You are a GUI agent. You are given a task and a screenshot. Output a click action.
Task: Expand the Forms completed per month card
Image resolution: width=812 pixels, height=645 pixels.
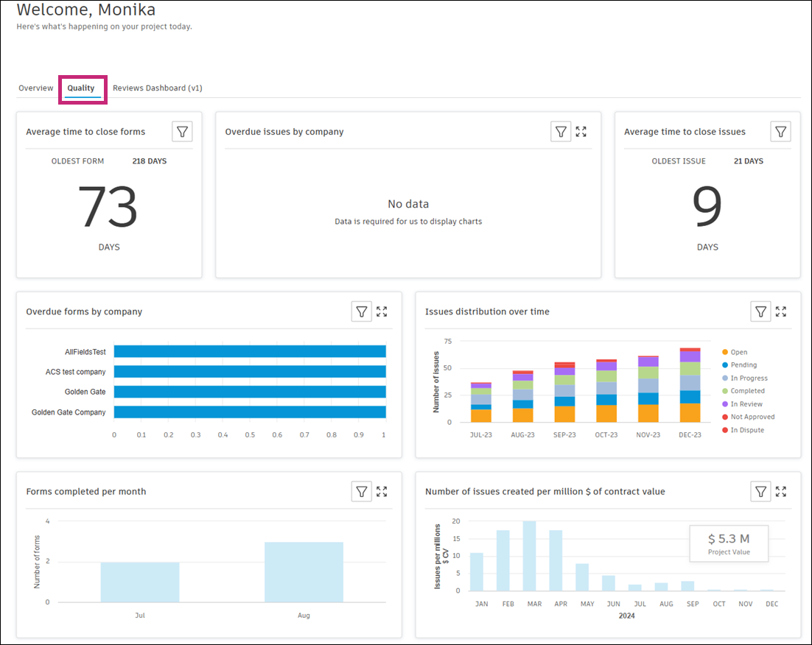[x=382, y=491]
